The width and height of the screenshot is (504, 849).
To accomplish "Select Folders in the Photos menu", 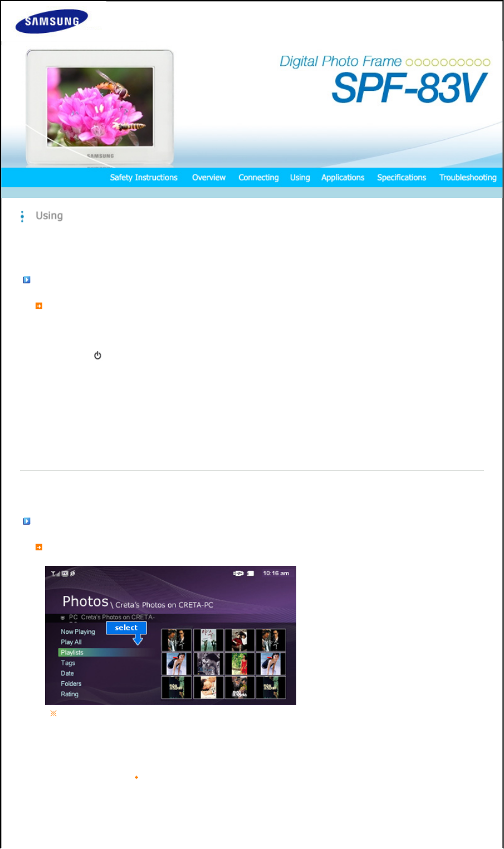I will coord(71,683).
